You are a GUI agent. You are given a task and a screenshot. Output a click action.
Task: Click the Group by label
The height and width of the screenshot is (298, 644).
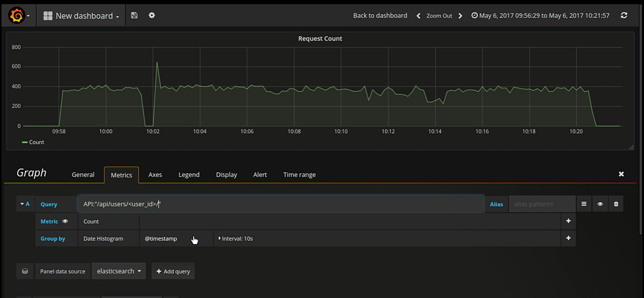[53, 239]
